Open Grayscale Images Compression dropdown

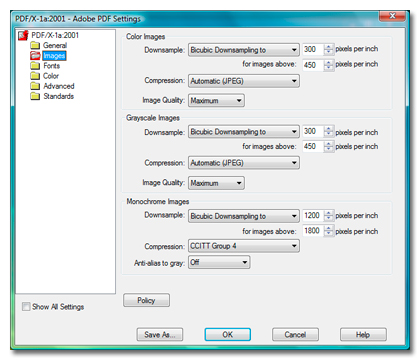click(x=244, y=163)
